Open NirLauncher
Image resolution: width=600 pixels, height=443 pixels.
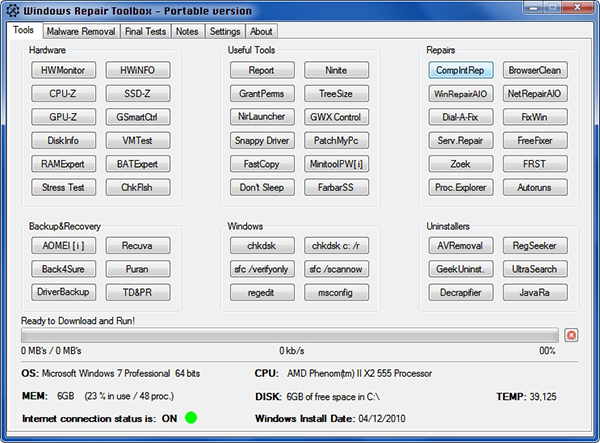(262, 117)
